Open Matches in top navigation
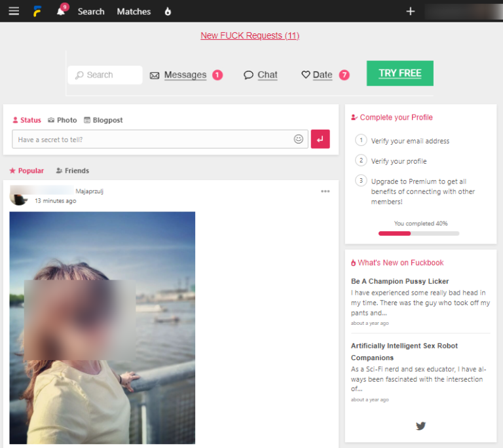 click(134, 11)
